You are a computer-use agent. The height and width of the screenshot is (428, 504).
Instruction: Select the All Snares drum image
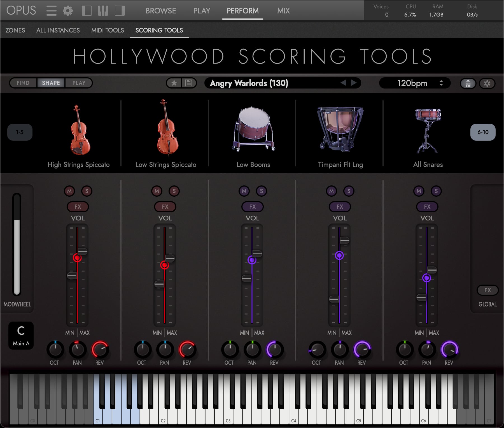click(x=428, y=131)
